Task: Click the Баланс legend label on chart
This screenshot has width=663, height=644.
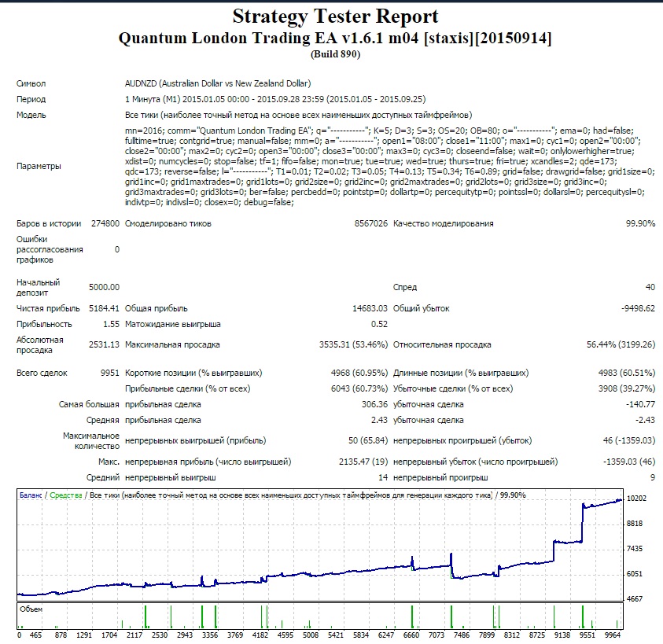Action: point(31,495)
